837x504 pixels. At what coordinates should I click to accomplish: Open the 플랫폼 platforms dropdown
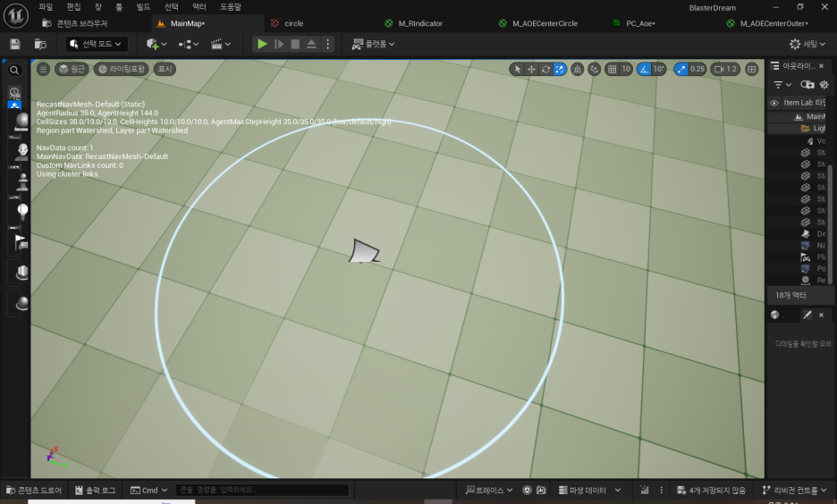tap(373, 44)
